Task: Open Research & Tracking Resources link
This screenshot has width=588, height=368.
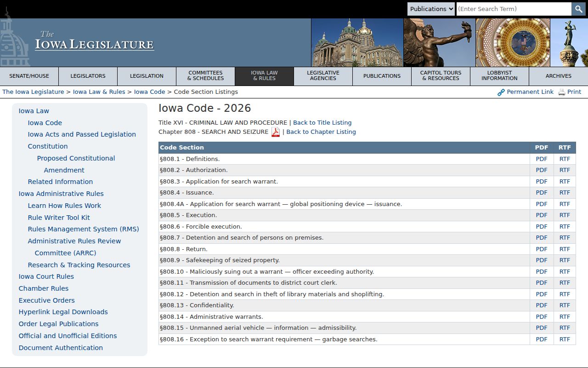Action: [x=79, y=265]
